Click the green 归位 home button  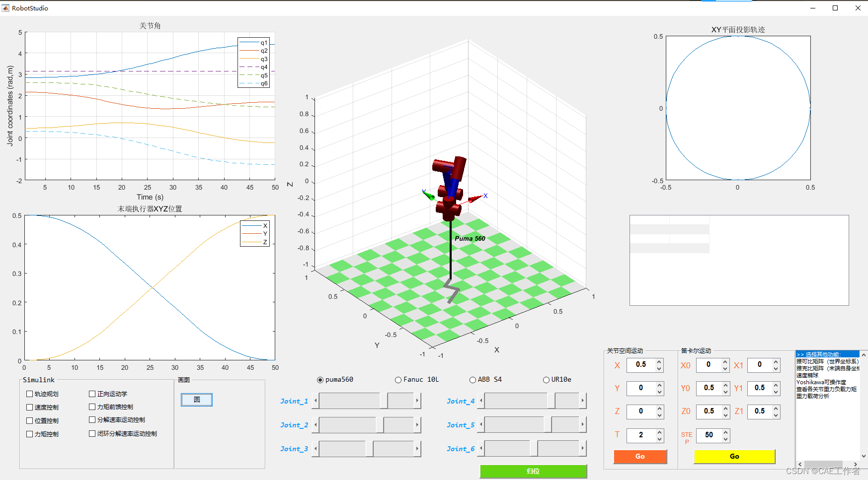(x=533, y=471)
